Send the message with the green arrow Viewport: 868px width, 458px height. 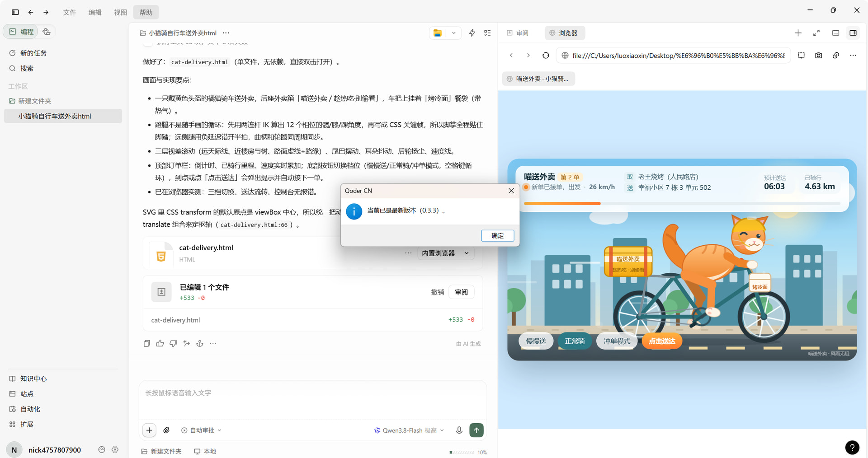476,430
